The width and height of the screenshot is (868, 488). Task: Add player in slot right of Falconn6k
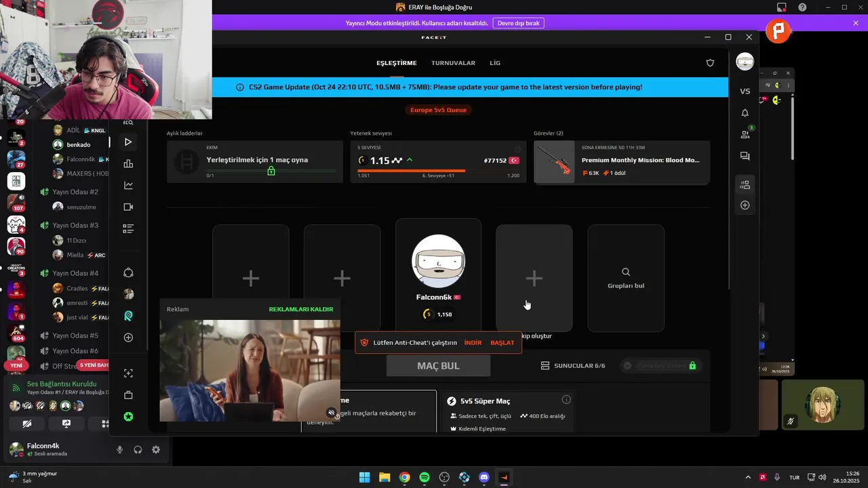click(534, 278)
